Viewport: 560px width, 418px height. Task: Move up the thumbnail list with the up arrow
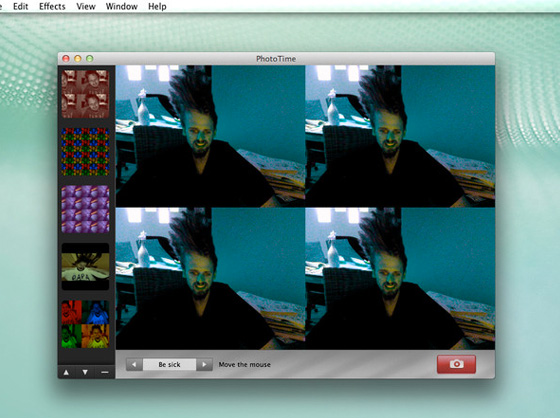66,372
